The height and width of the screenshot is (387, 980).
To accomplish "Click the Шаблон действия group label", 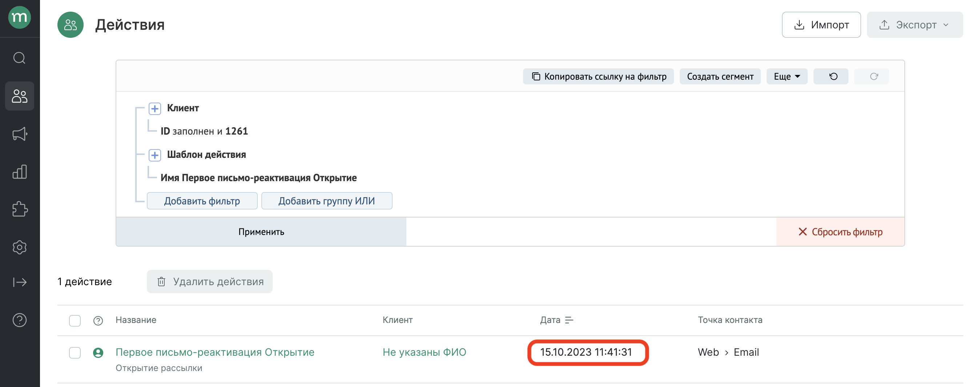I will coord(206,155).
